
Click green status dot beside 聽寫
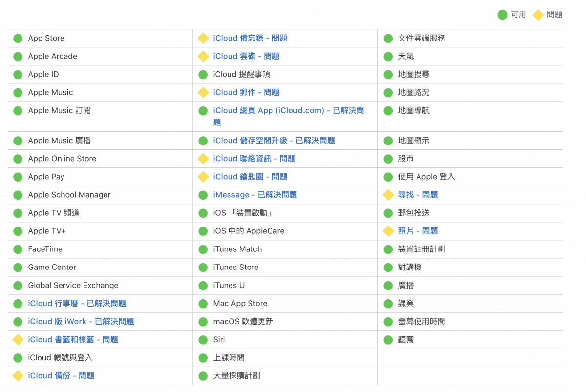pyautogui.click(x=388, y=339)
